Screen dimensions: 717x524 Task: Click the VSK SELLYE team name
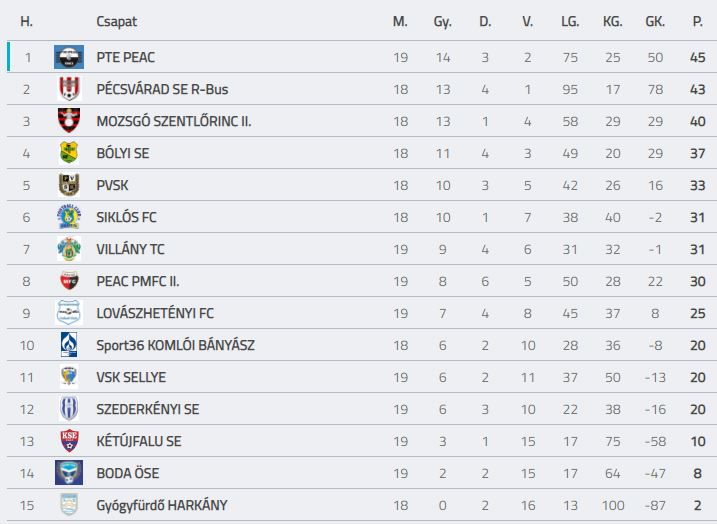point(131,377)
